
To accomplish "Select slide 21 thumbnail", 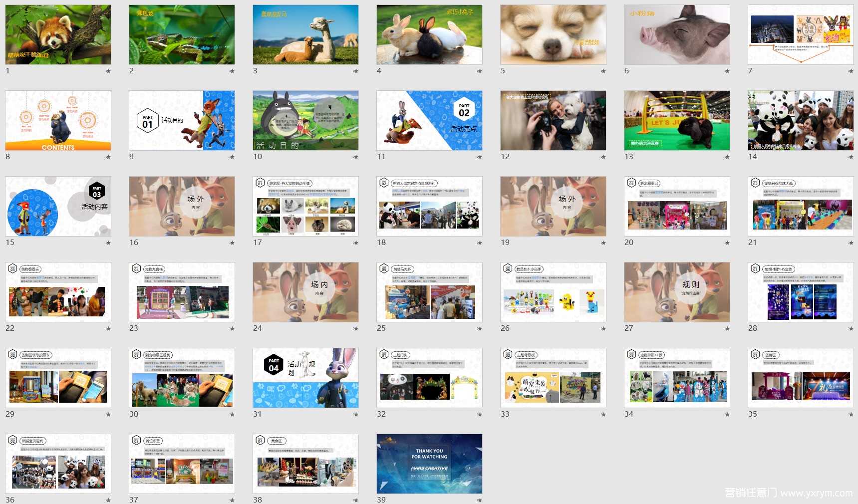I will (x=801, y=206).
